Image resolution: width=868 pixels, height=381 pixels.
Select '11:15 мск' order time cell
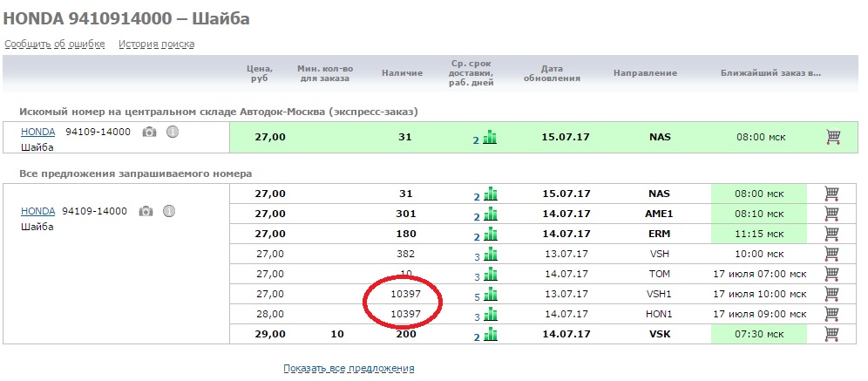(x=760, y=235)
